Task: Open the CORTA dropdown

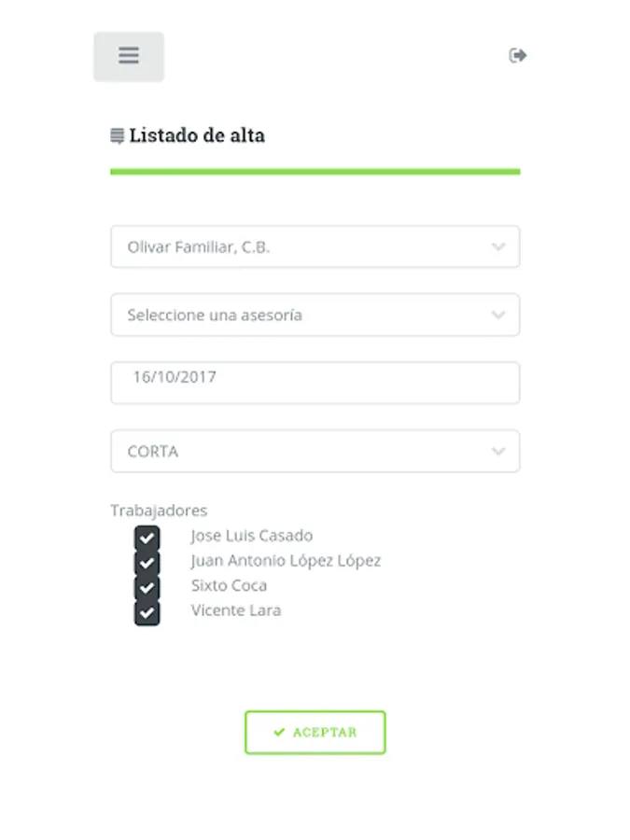Action: click(x=315, y=451)
